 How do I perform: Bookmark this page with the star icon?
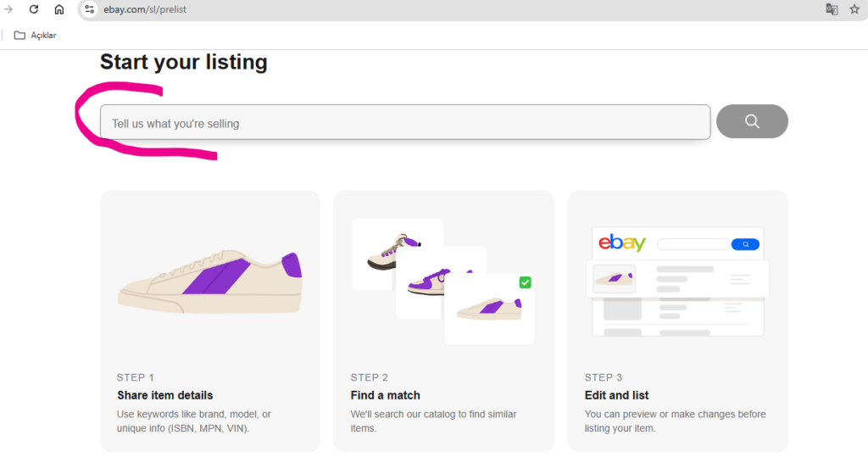[854, 9]
